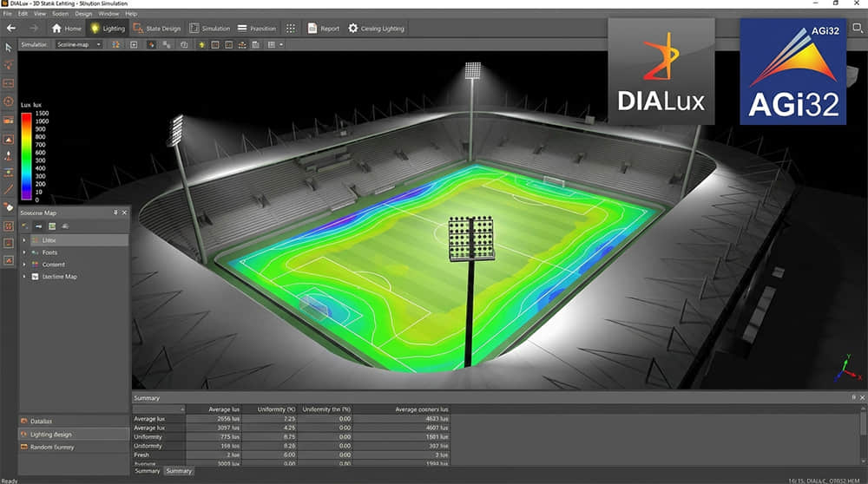Open the Lighting design panel entry
Screen dimensions: 868x484
click(x=74, y=435)
